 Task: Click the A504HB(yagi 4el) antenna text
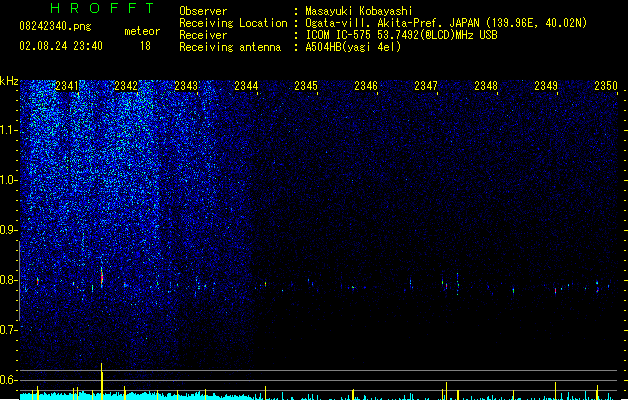pos(353,47)
